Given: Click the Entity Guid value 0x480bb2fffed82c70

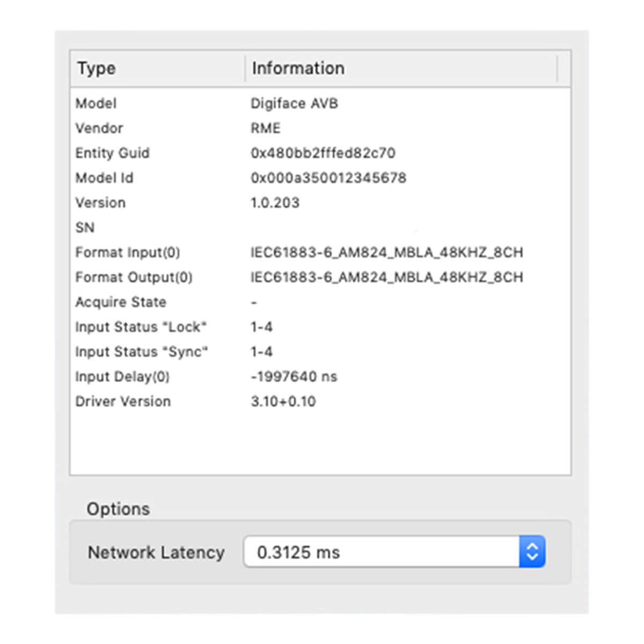Looking at the screenshot, I should 323,153.
